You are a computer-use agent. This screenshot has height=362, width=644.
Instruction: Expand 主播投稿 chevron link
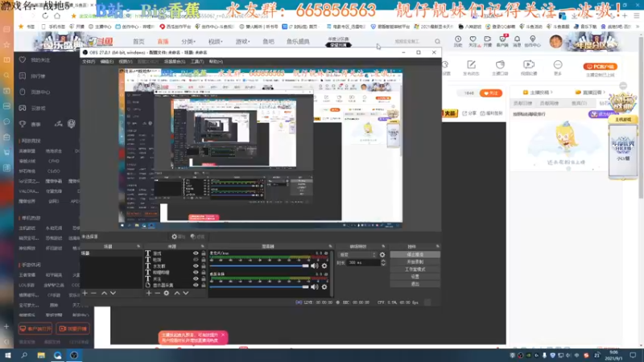(539, 93)
